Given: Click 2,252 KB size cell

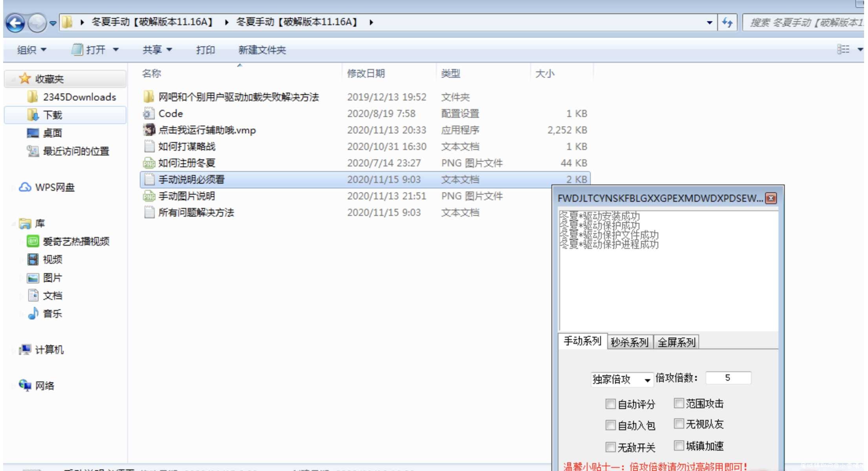Looking at the screenshot, I should point(567,130).
